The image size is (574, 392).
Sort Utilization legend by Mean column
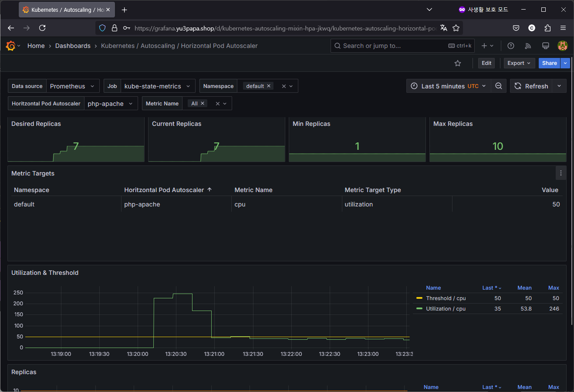[524, 288]
